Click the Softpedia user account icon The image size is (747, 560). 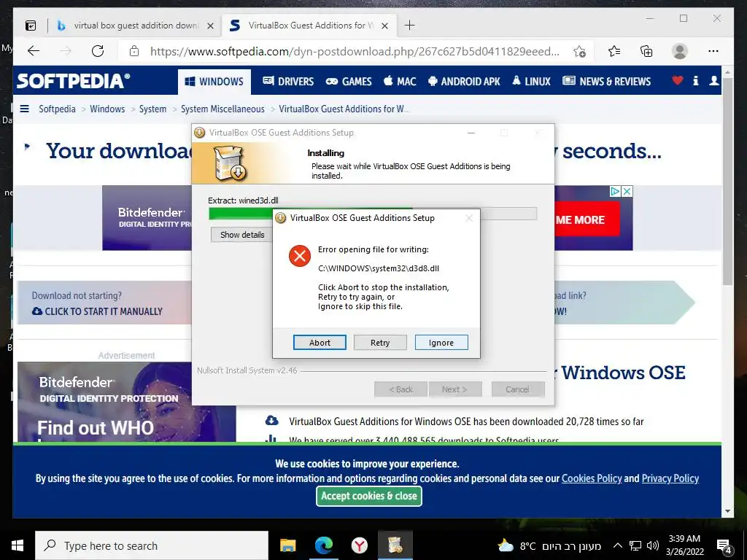click(713, 81)
